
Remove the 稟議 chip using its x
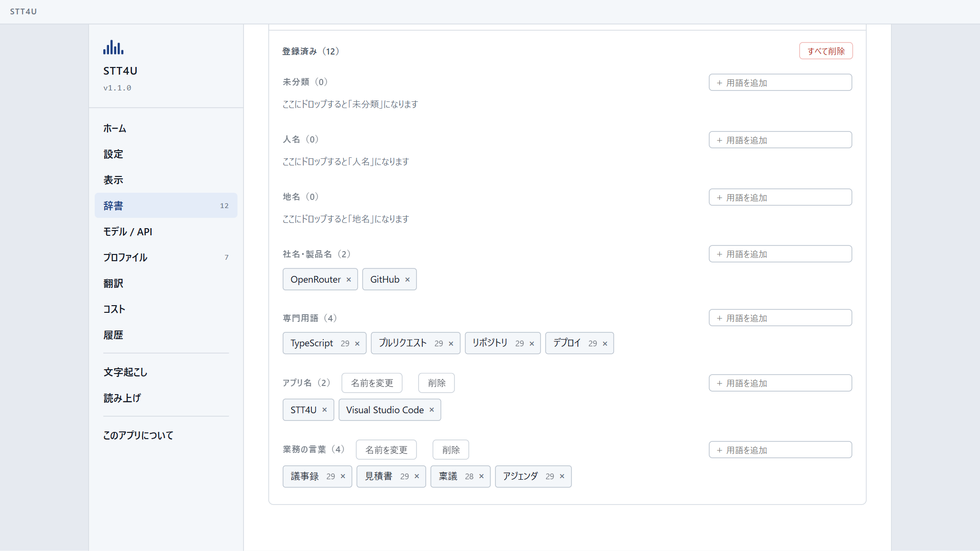pyautogui.click(x=482, y=476)
